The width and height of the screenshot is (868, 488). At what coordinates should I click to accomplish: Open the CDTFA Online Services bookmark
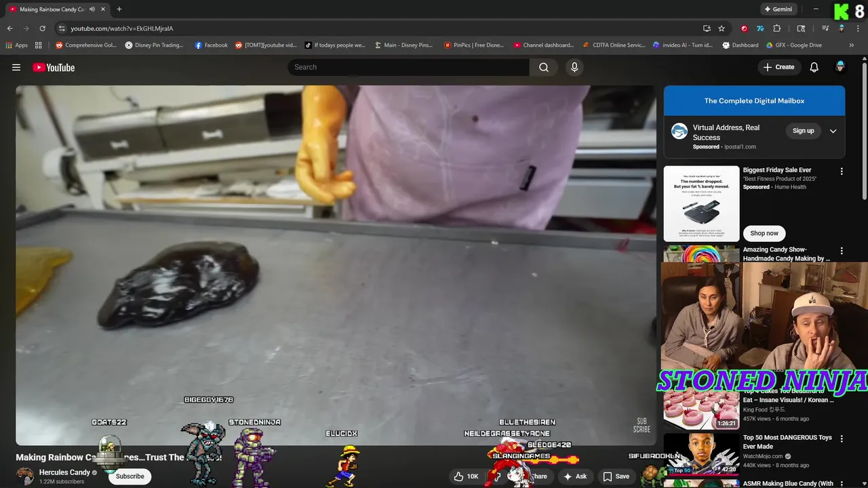pyautogui.click(x=614, y=45)
